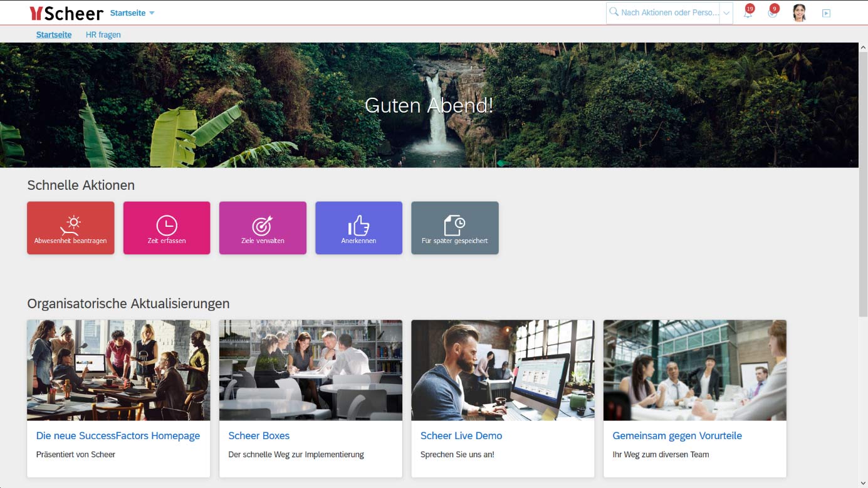
Task: Open the notifications bell icon
Action: (748, 13)
